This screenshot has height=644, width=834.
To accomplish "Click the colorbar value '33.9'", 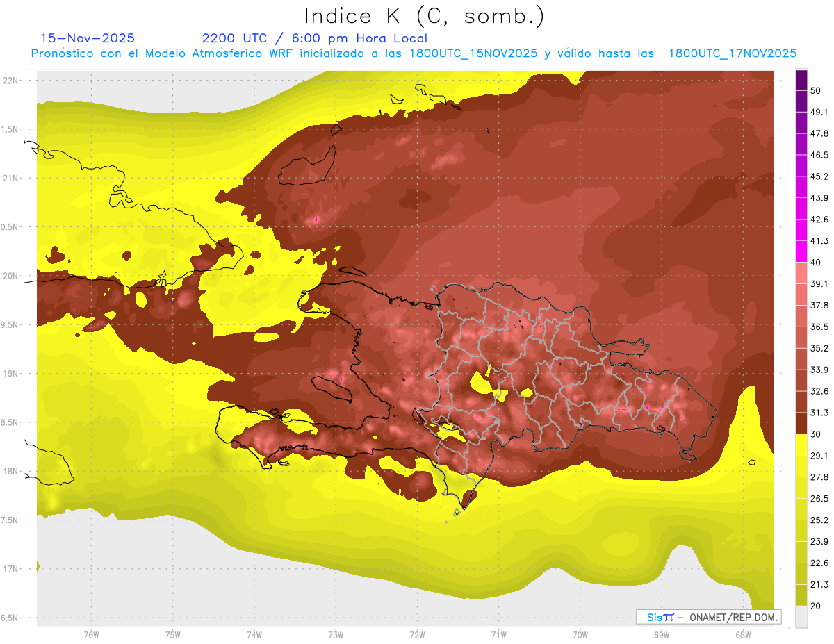I will click(820, 370).
